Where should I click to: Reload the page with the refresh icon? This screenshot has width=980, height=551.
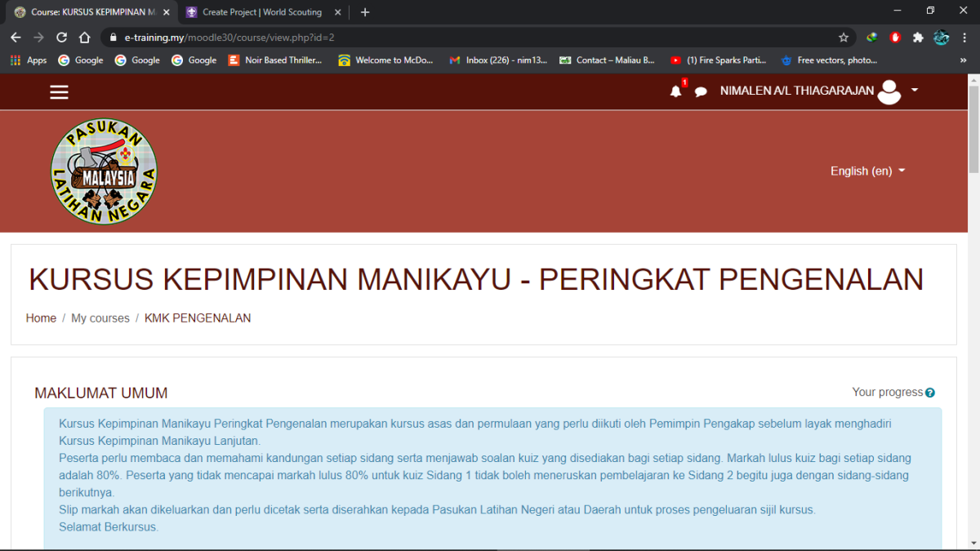[61, 37]
